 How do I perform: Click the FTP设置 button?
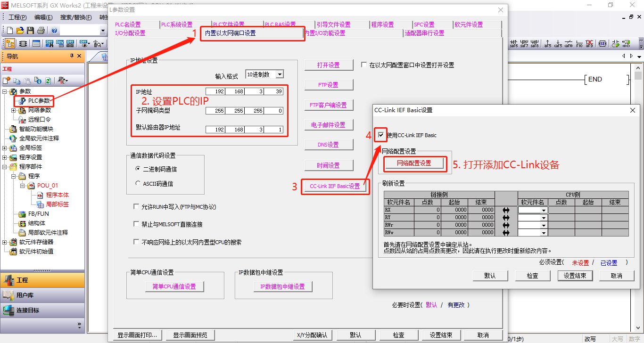tap(329, 85)
